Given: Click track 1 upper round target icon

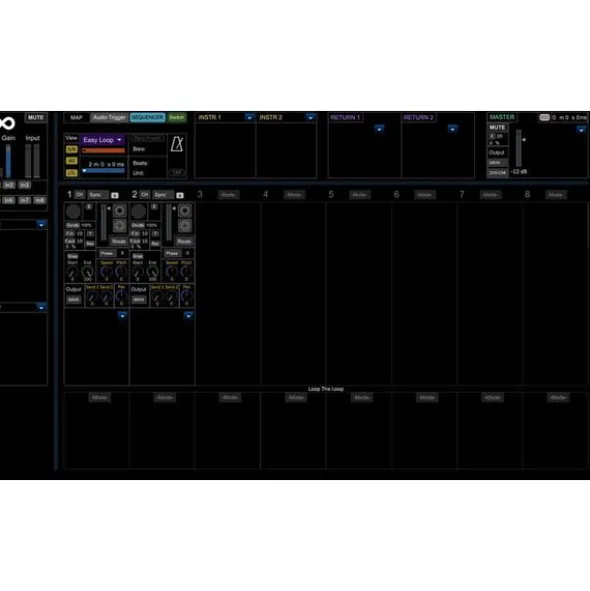Looking at the screenshot, I should coord(120,211).
